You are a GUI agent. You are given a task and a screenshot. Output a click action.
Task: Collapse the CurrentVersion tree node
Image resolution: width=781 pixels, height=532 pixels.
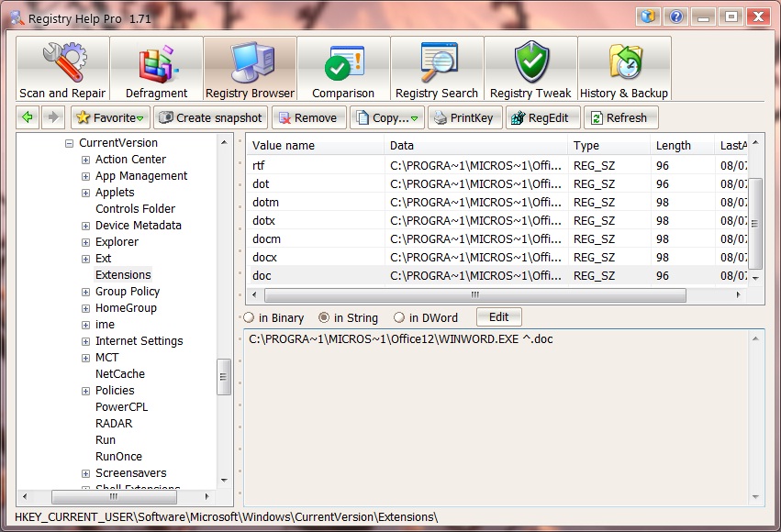69,143
